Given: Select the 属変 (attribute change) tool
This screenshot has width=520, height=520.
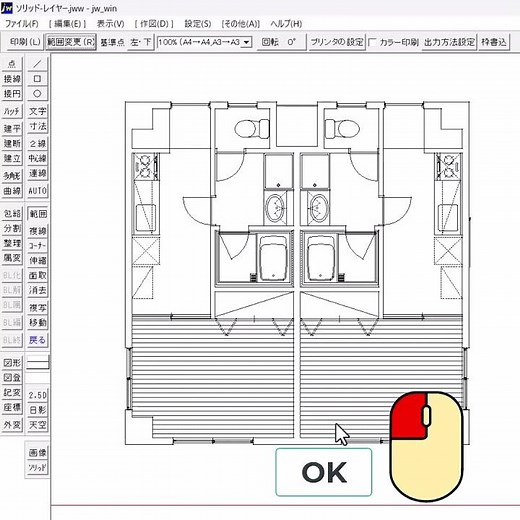Looking at the screenshot, I should coord(12,258).
